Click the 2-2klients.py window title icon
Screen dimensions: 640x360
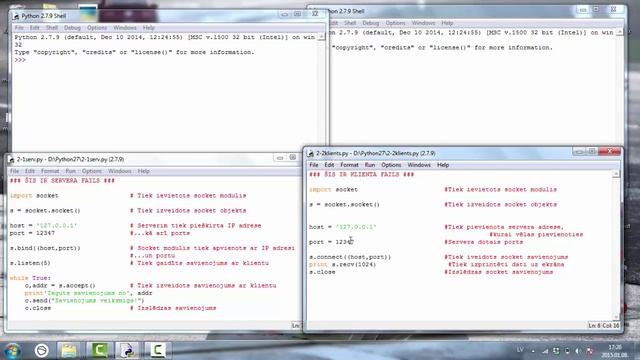point(311,153)
